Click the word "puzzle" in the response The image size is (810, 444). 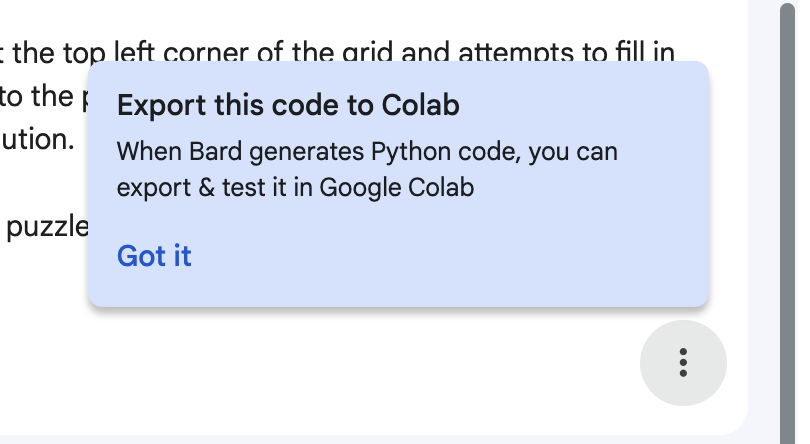point(46,227)
